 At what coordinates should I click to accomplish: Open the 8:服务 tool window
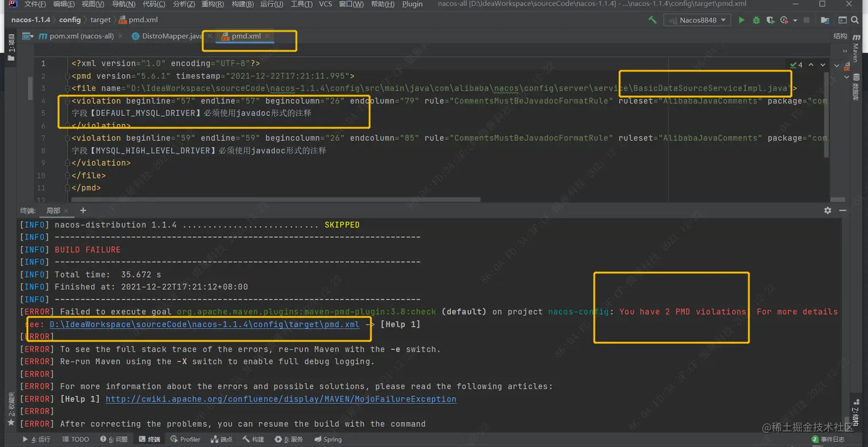pyautogui.click(x=289, y=440)
